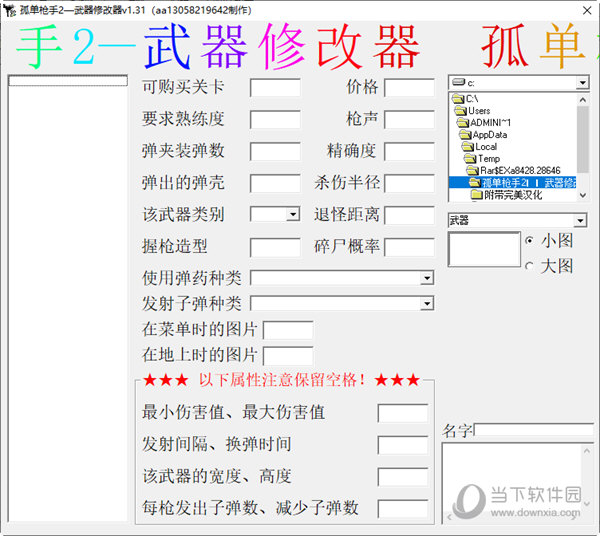The width and height of the screenshot is (600, 536).
Task: Click the AppData folder icon
Action: (465, 134)
